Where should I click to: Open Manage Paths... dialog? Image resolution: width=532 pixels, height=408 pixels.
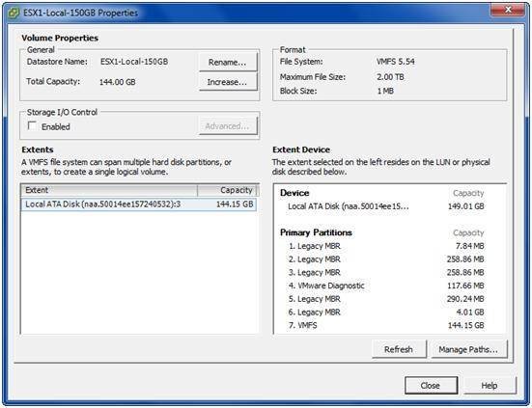(x=468, y=349)
